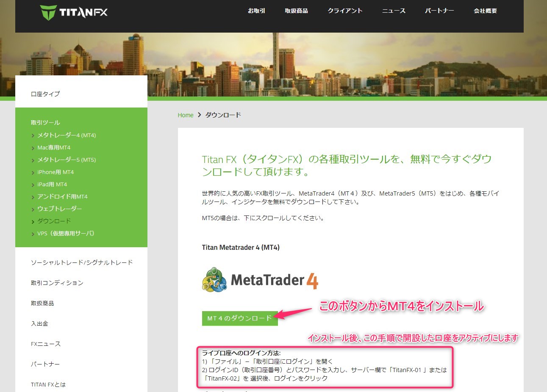
Task: Select ウェブトレーダー in the sidebar list
Action: click(59, 209)
